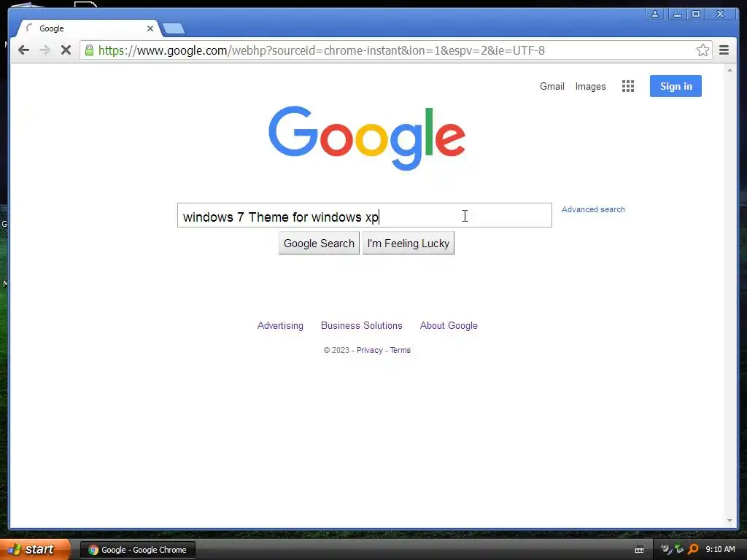Open the Gmail link
747x560 pixels.
551,86
